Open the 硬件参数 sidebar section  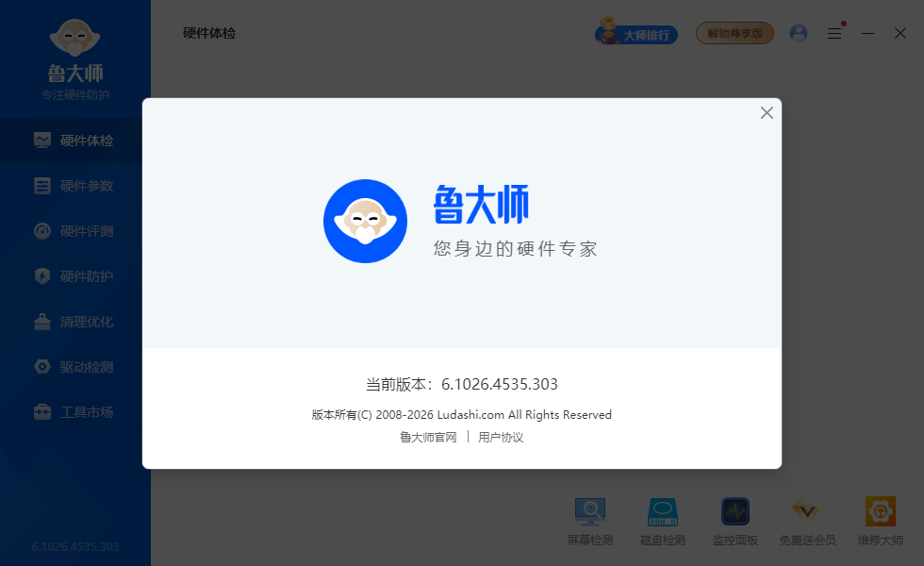tap(75, 186)
